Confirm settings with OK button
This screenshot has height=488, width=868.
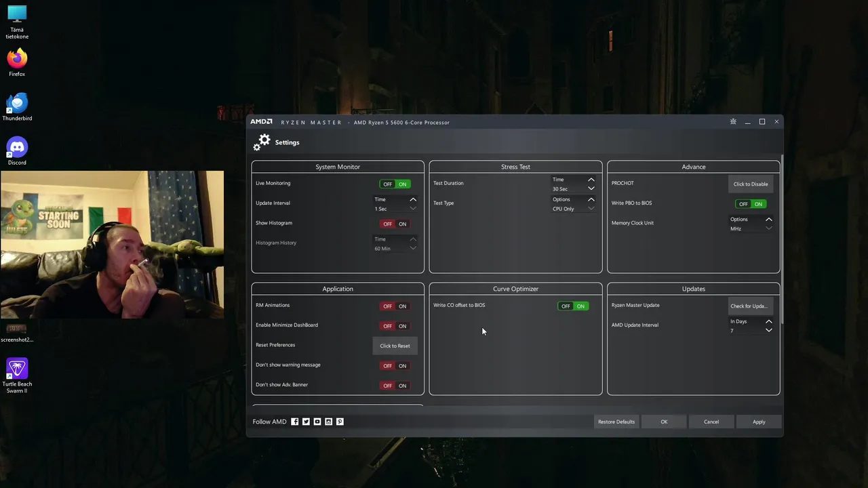coord(664,422)
